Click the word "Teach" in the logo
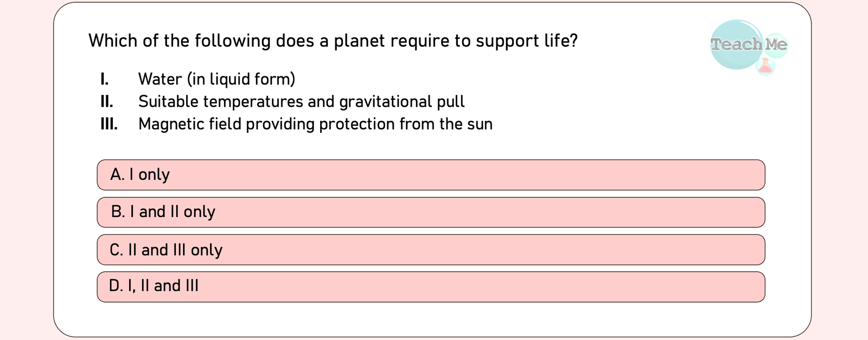Image resolution: width=868 pixels, height=340 pixels. click(736, 44)
